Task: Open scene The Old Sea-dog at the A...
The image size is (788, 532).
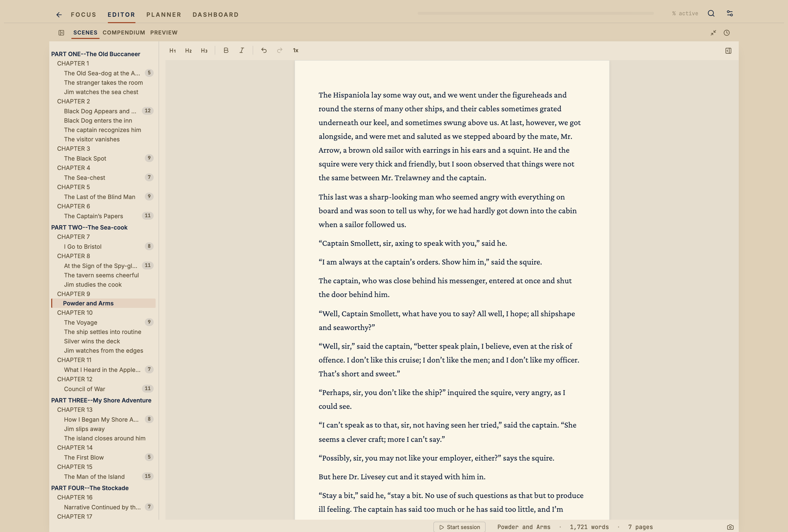Action: (x=102, y=73)
